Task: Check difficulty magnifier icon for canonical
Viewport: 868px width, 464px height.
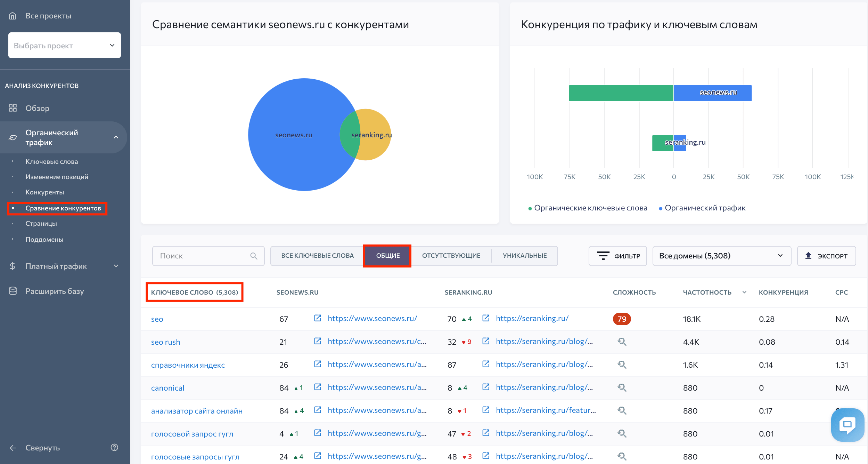Action: click(622, 387)
